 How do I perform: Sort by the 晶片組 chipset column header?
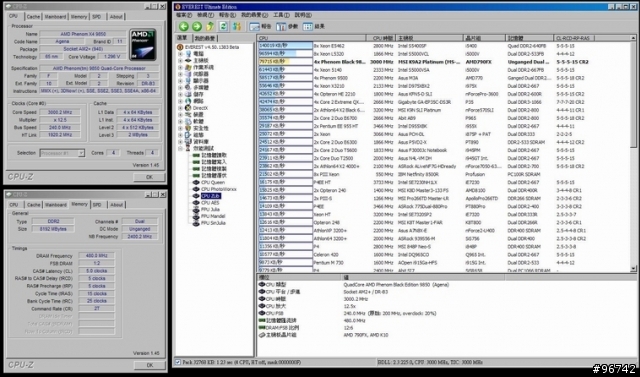[484, 38]
